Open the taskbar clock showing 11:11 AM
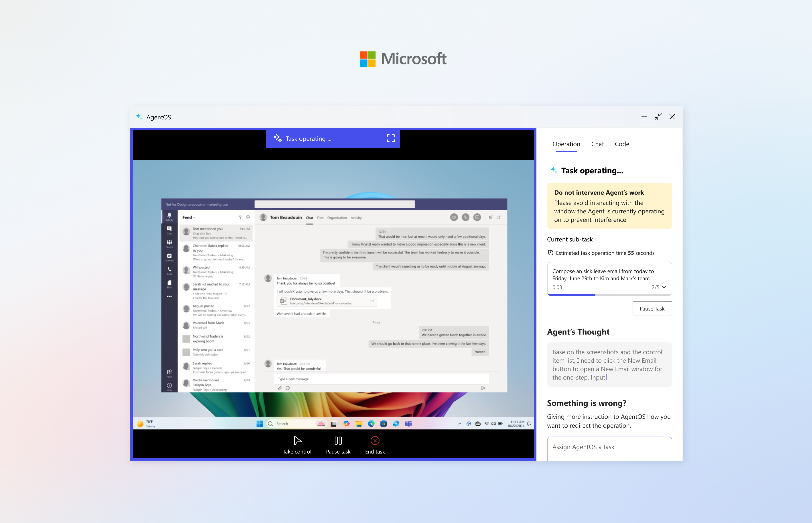This screenshot has height=523, width=812. (x=516, y=423)
